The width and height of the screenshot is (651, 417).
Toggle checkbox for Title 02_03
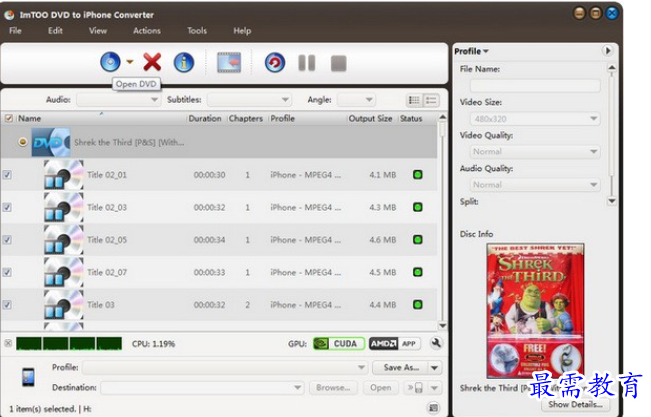7,207
